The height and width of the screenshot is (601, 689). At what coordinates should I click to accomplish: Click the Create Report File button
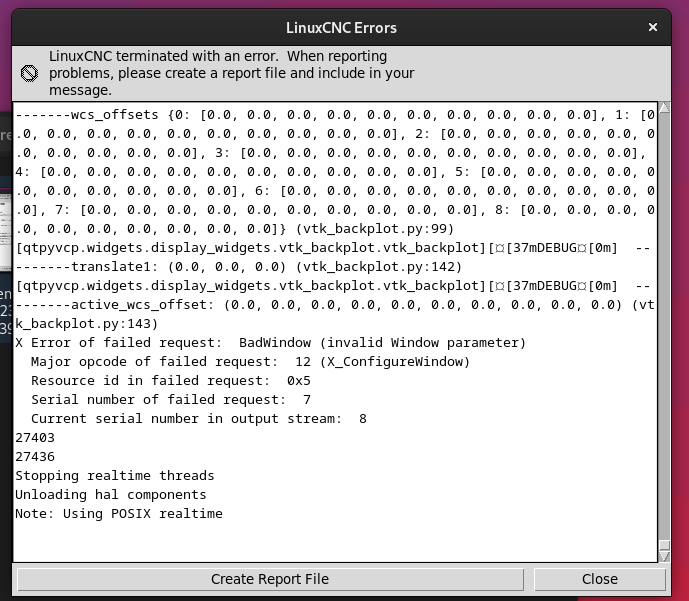tap(270, 579)
